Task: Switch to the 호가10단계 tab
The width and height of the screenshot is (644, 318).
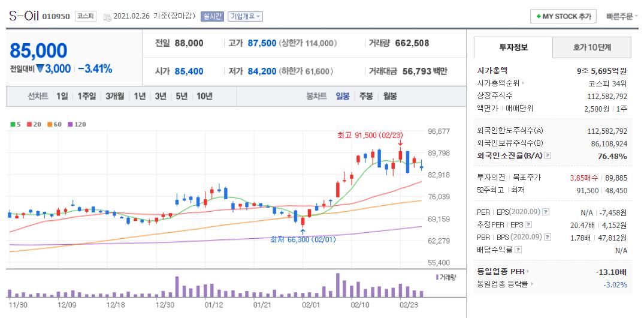Action: coord(592,47)
